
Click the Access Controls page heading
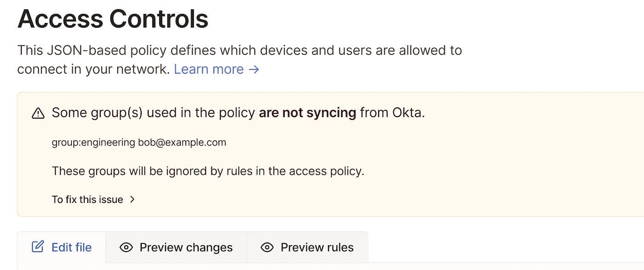(113, 19)
